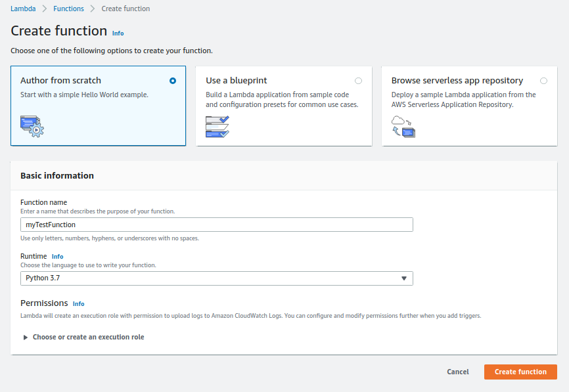Select the 'Author from scratch' card
The width and height of the screenshot is (569, 392).
tap(98, 105)
